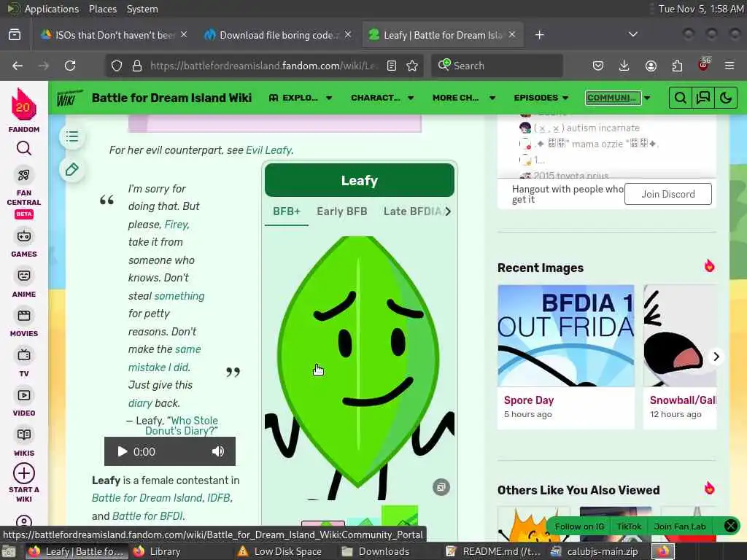Viewport: 747px width, 560px height.
Task: Select the Late BFDIA infobox tab
Action: pos(413,211)
